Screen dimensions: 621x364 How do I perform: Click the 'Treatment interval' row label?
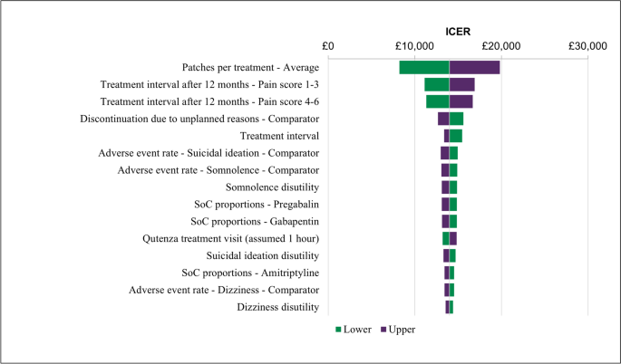[x=277, y=136]
